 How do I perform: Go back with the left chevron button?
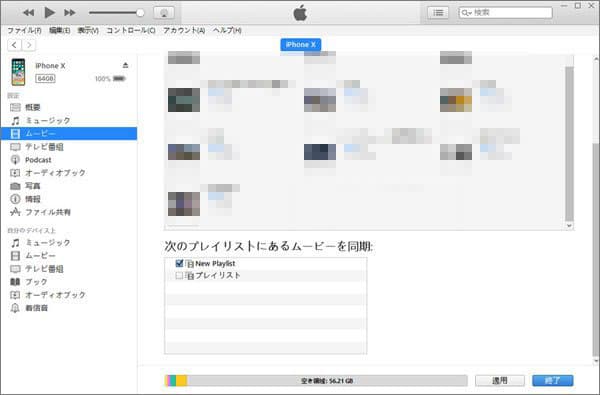15,45
